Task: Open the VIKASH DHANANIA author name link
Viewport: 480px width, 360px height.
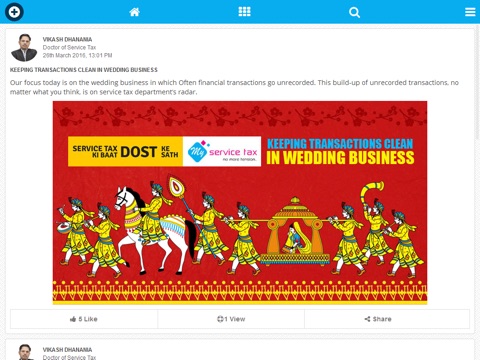Action: pos(67,39)
